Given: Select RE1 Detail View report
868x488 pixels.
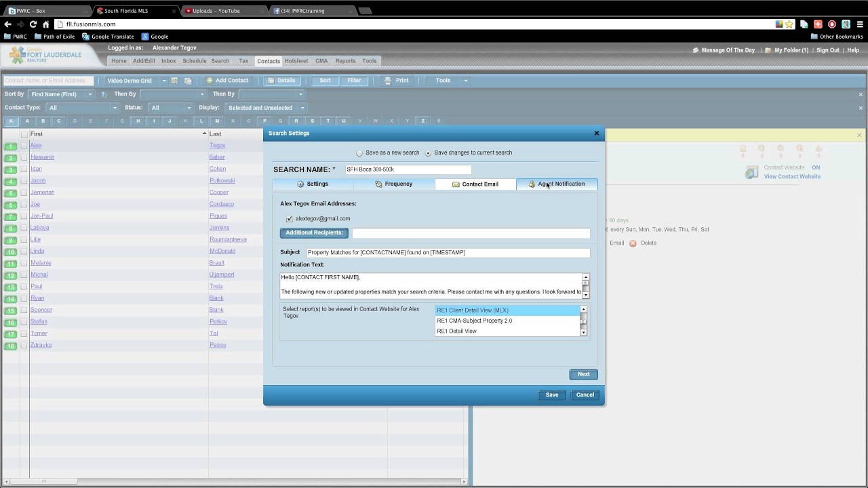Looking at the screenshot, I should tap(507, 331).
